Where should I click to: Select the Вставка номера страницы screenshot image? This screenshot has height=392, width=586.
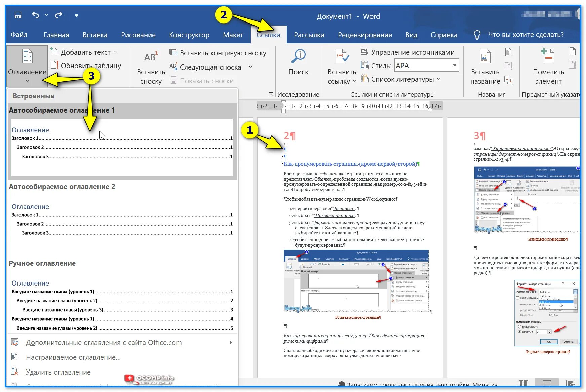pos(356,281)
